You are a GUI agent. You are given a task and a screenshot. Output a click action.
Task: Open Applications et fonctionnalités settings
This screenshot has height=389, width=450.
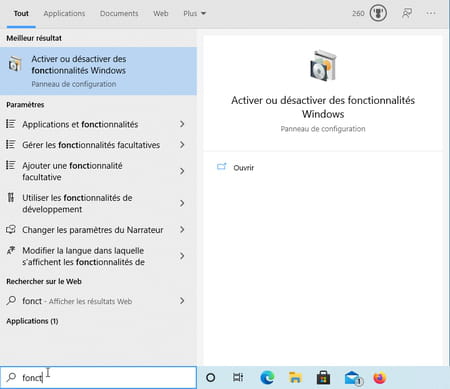[x=98, y=124]
